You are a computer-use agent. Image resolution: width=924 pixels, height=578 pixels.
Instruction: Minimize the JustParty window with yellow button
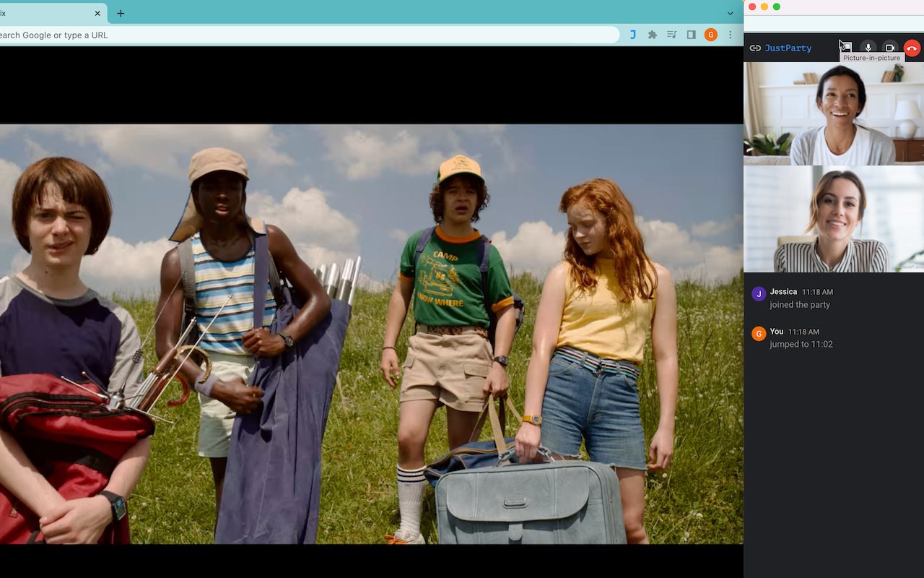pyautogui.click(x=764, y=7)
